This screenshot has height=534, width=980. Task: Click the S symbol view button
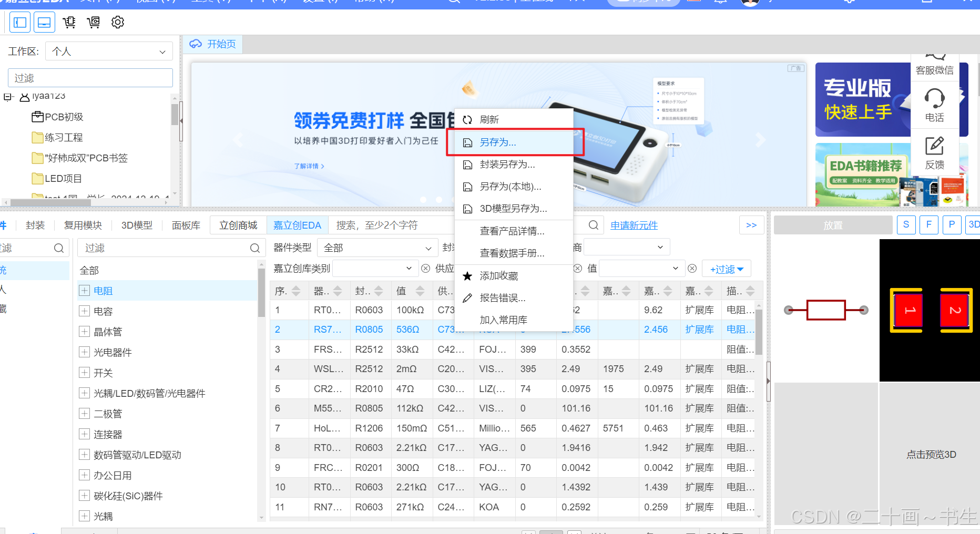click(906, 225)
